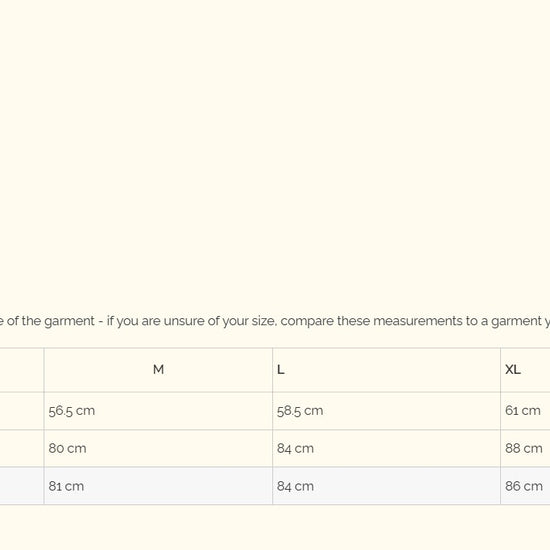The height and width of the screenshot is (550, 550).
Task: Click the empty first cell of 56.5 cm row
Action: [x=22, y=411]
